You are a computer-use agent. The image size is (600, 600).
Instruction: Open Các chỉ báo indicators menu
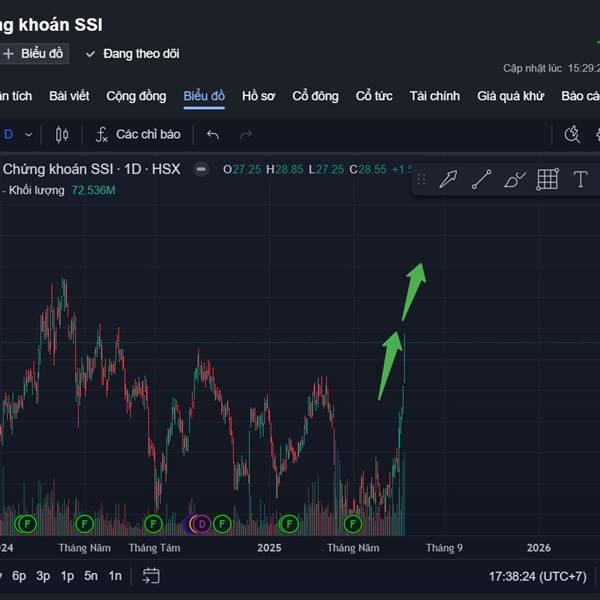[138, 135]
